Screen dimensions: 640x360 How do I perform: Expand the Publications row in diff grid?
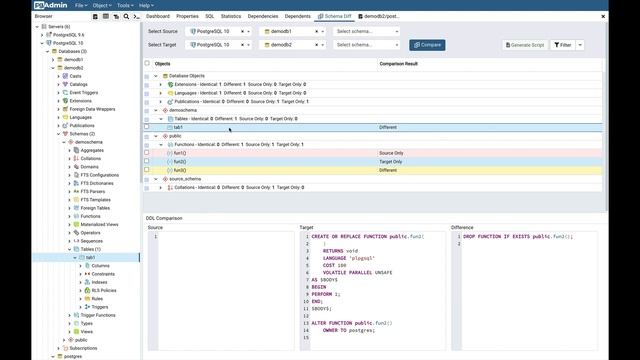pyautogui.click(x=160, y=102)
